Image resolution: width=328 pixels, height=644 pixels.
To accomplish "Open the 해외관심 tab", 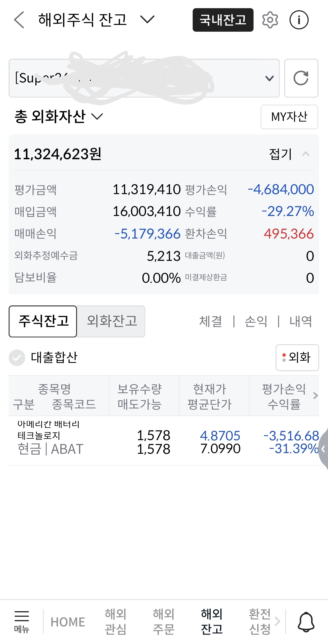I will pyautogui.click(x=115, y=621).
